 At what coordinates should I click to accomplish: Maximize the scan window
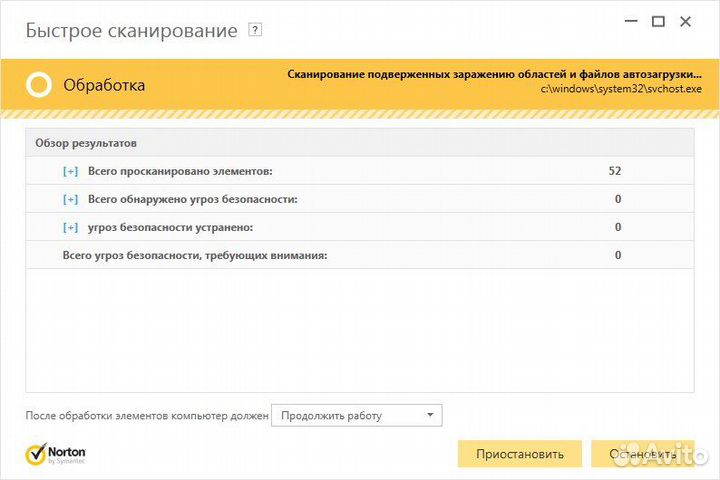[x=658, y=21]
